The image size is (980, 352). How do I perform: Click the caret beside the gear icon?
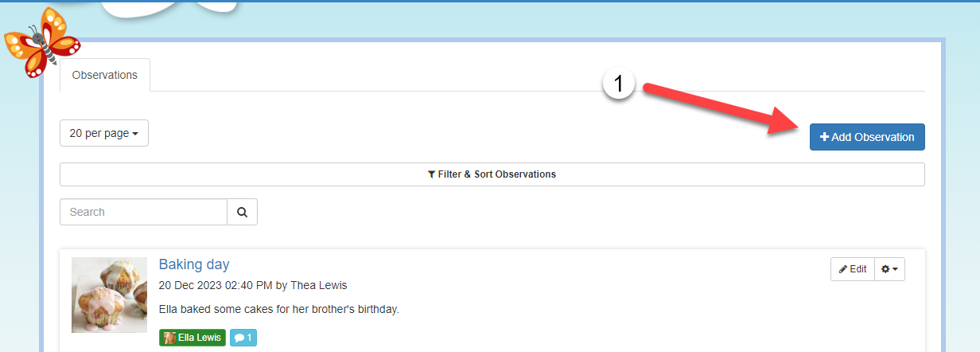pos(896,269)
